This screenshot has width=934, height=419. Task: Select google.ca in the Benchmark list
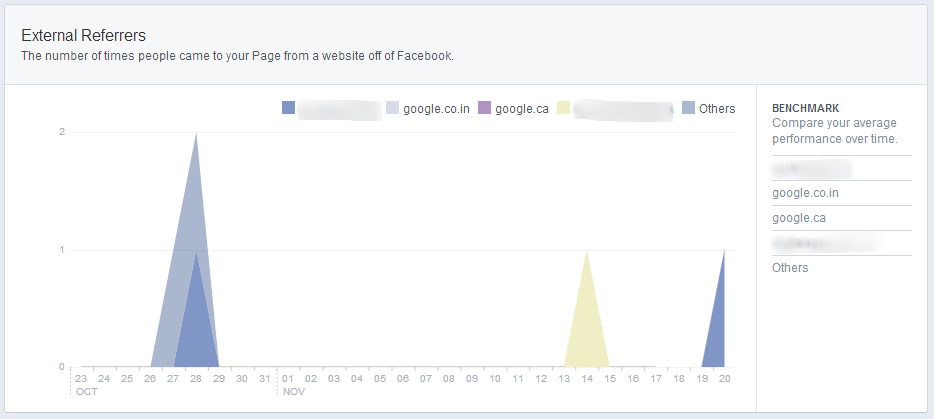pyautogui.click(x=799, y=218)
